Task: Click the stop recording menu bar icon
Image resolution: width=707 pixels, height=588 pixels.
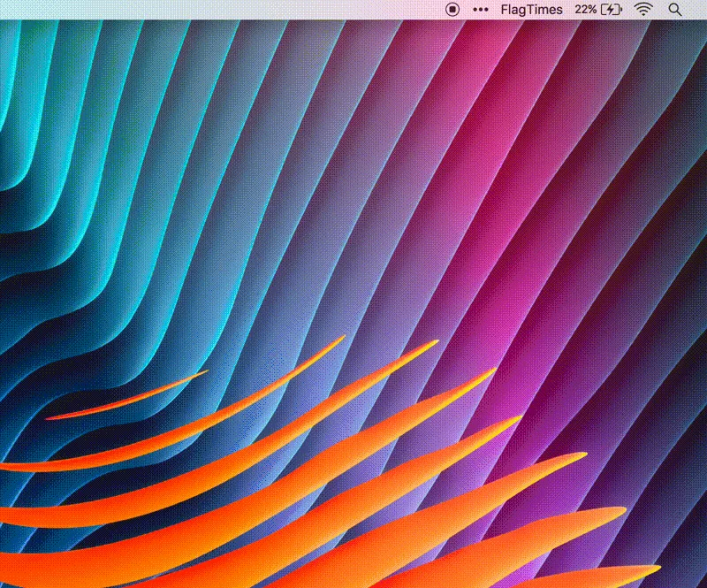Action: pyautogui.click(x=452, y=9)
